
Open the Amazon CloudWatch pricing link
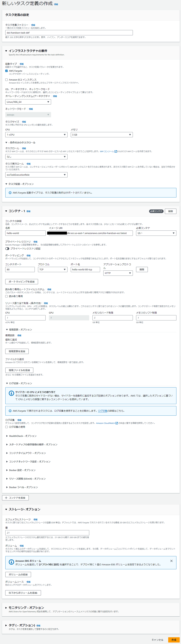pos(105,423)
